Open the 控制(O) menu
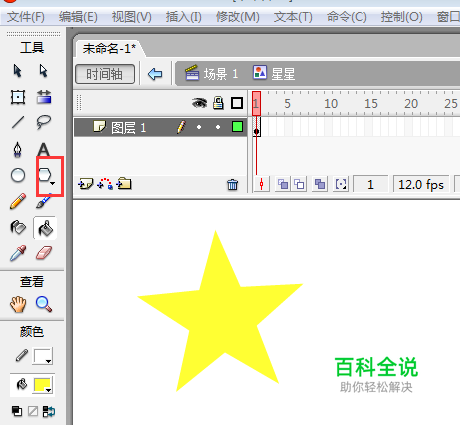 click(402, 17)
